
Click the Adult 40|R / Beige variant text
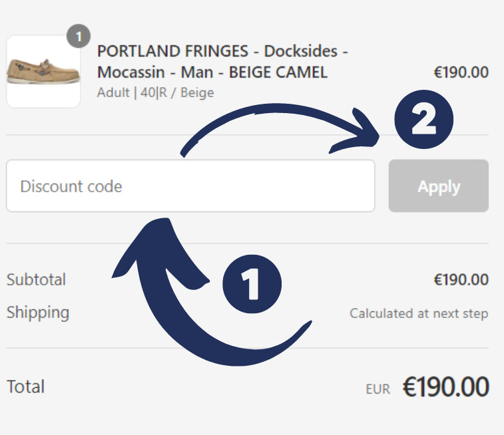pyautogui.click(x=155, y=92)
